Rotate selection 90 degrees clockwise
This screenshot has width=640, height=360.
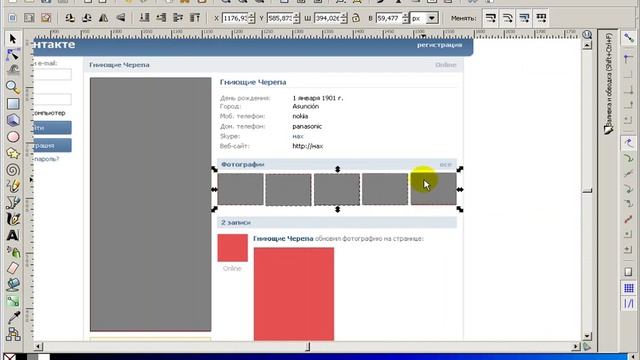pos(87,18)
